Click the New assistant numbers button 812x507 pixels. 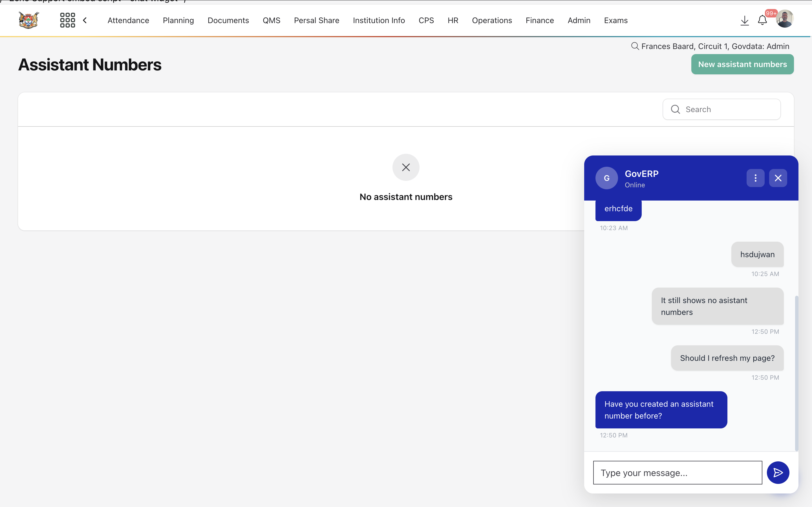tap(742, 64)
